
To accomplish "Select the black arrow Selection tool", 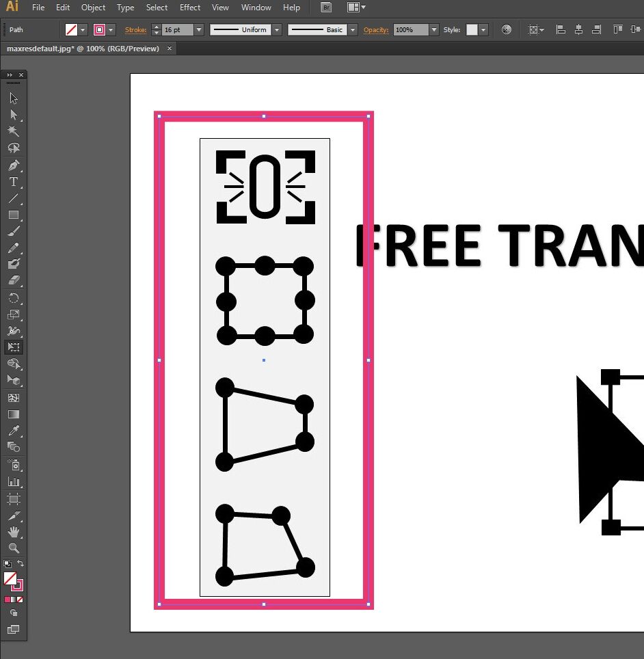I will coord(14,98).
